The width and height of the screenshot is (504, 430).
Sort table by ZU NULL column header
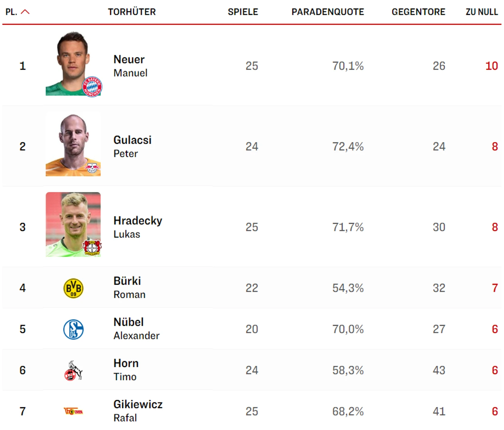[x=482, y=12]
